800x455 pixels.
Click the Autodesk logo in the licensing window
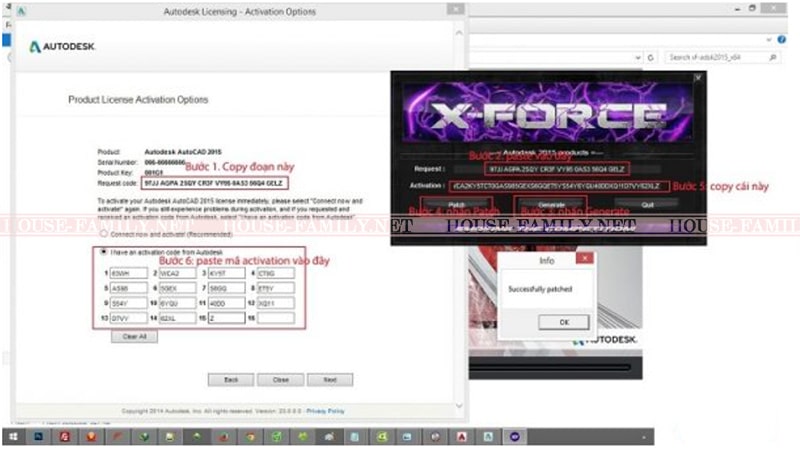[62, 46]
